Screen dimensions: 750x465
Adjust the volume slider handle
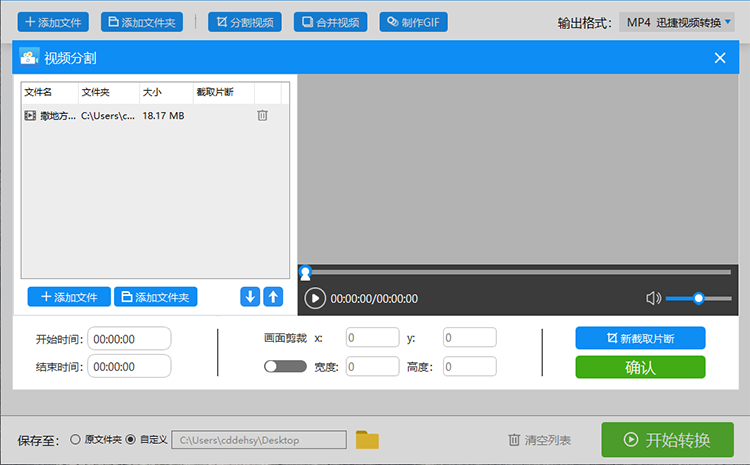[x=698, y=299]
